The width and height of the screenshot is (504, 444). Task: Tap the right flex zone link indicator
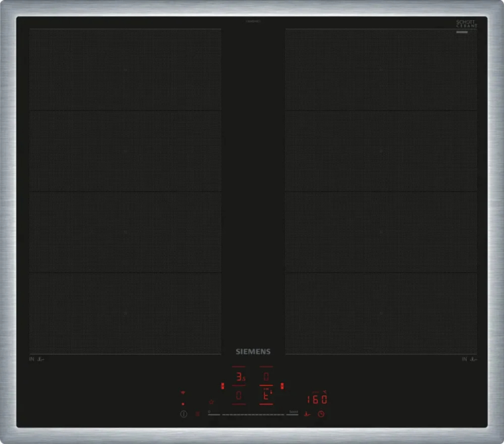pos(282,386)
